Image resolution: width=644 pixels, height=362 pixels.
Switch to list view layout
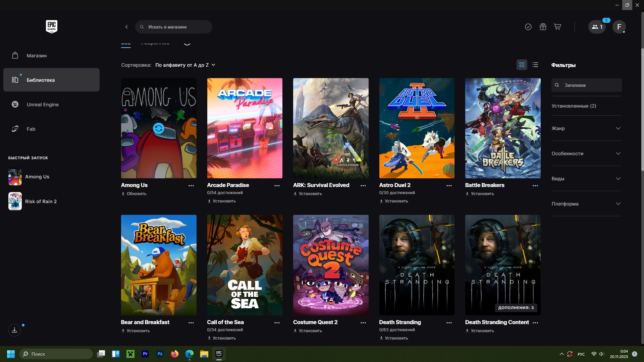535,65
